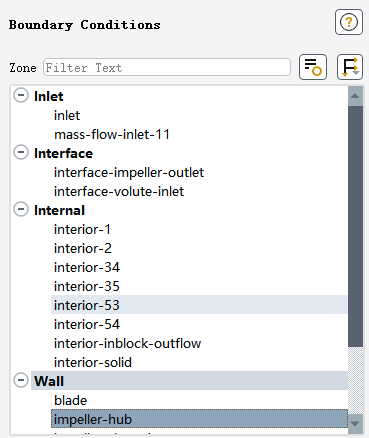Collapse the Interface group

(21, 153)
